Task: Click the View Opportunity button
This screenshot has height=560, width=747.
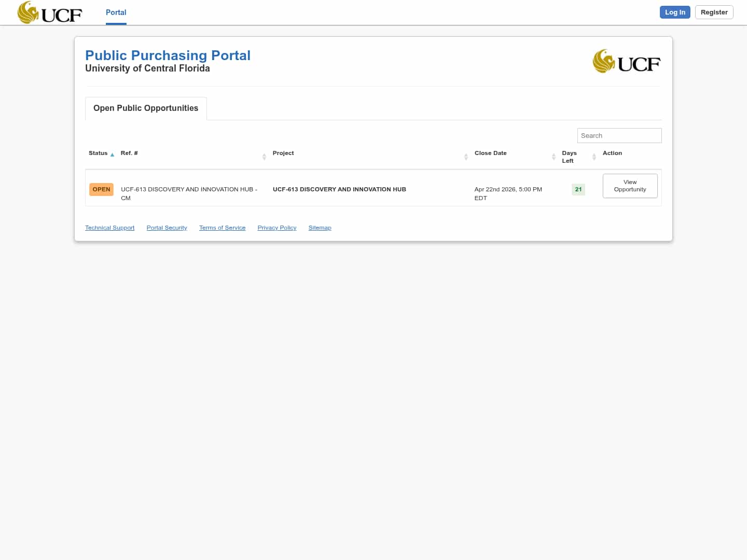Action: pyautogui.click(x=630, y=186)
